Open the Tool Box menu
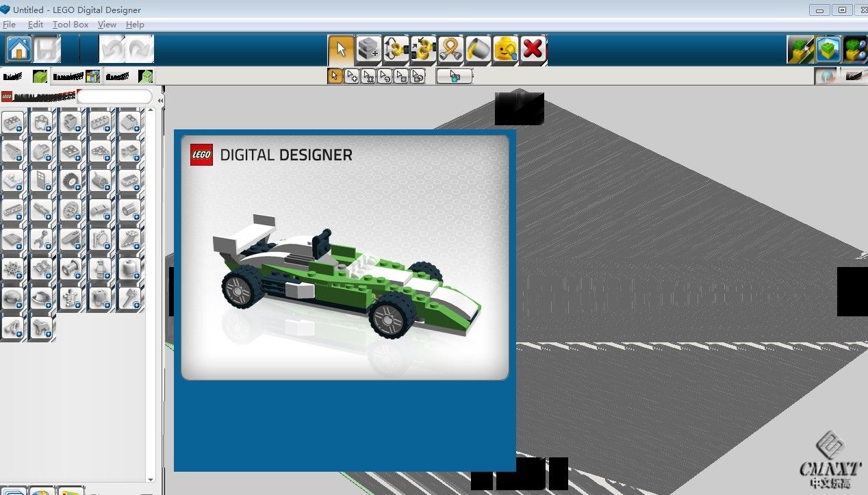Image resolution: width=868 pixels, height=495 pixels. pyautogui.click(x=71, y=24)
